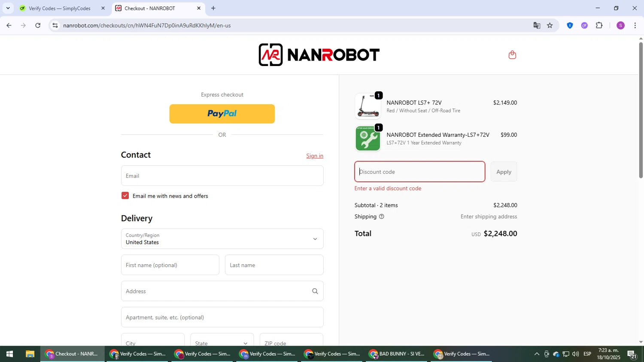Open the extensions puzzle icon
Viewport: 644px width, 362px height.
point(599,25)
